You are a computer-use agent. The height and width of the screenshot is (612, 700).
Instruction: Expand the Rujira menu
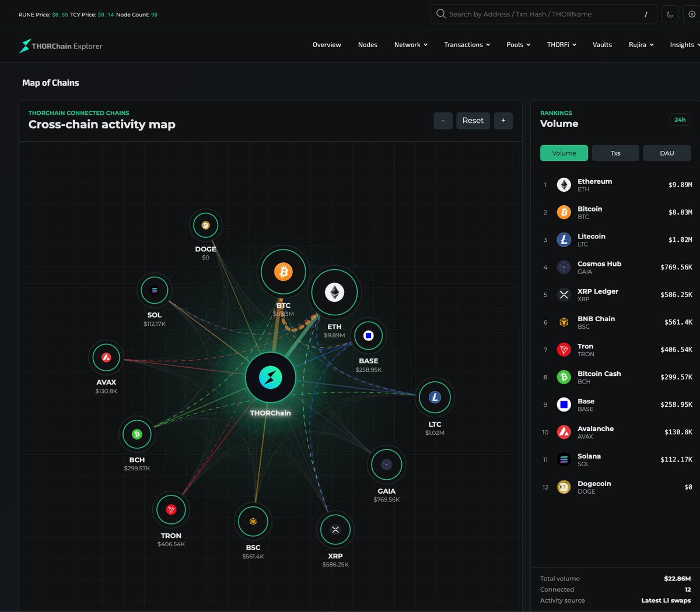(641, 45)
